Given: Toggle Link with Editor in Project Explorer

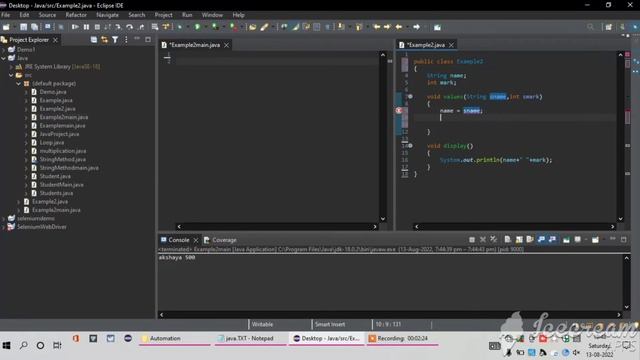Looking at the screenshot, I should click(x=104, y=40).
